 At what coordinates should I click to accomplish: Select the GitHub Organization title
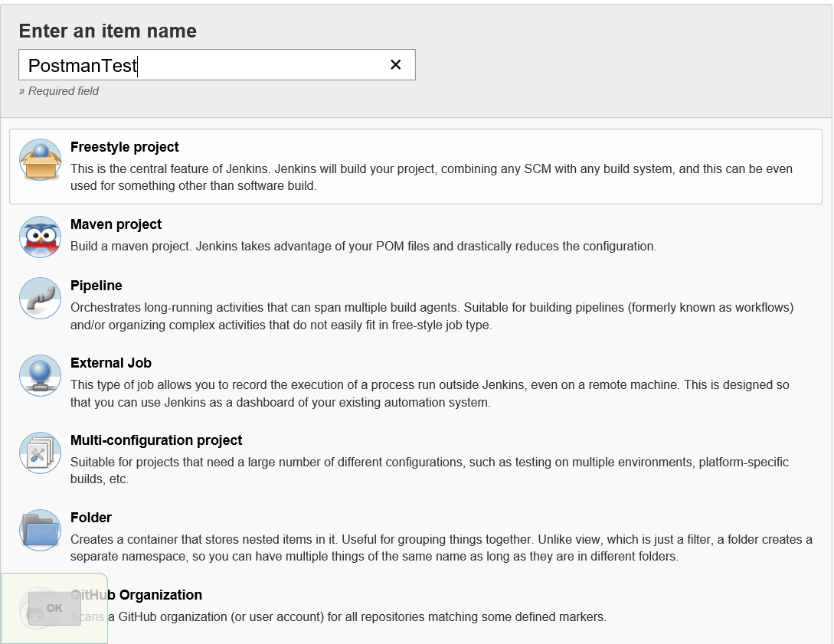coord(153,595)
